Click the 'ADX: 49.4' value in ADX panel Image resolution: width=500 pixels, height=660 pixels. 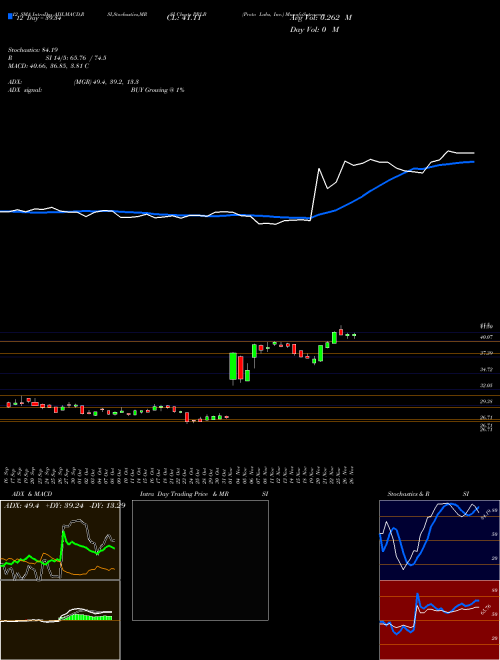click(21, 506)
